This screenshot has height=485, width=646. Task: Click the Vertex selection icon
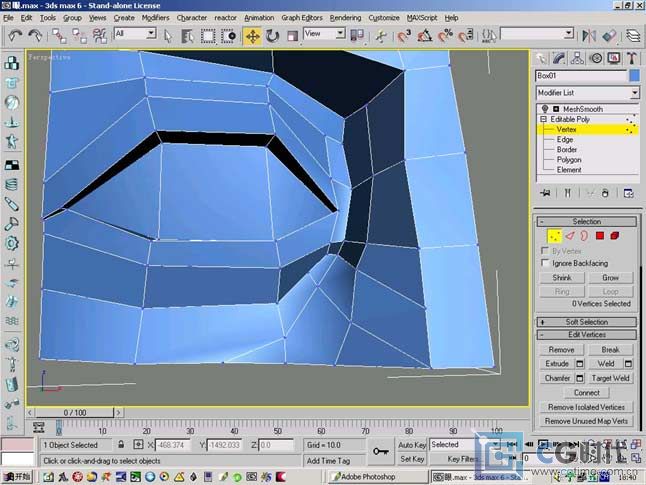pyautogui.click(x=555, y=236)
